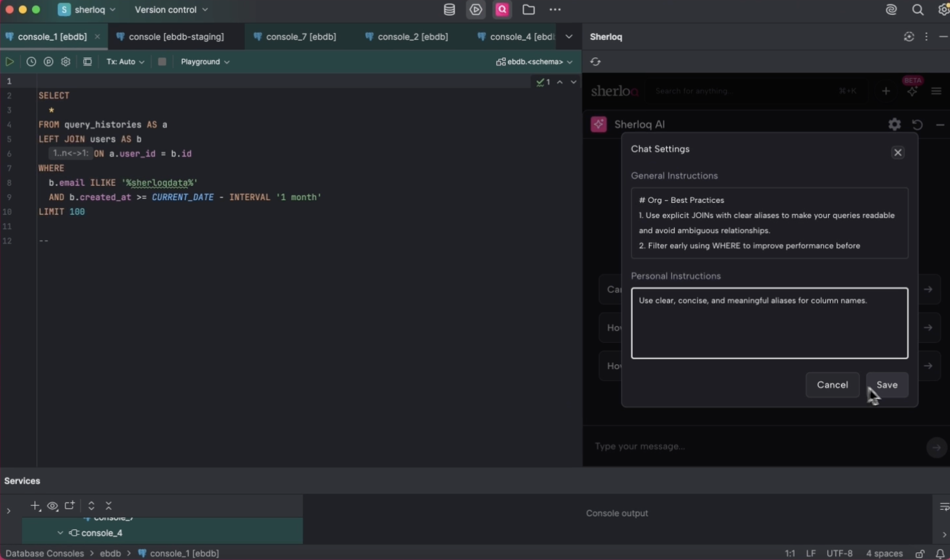Open the query console settings gear
This screenshot has width=950, height=560.
coord(66,62)
